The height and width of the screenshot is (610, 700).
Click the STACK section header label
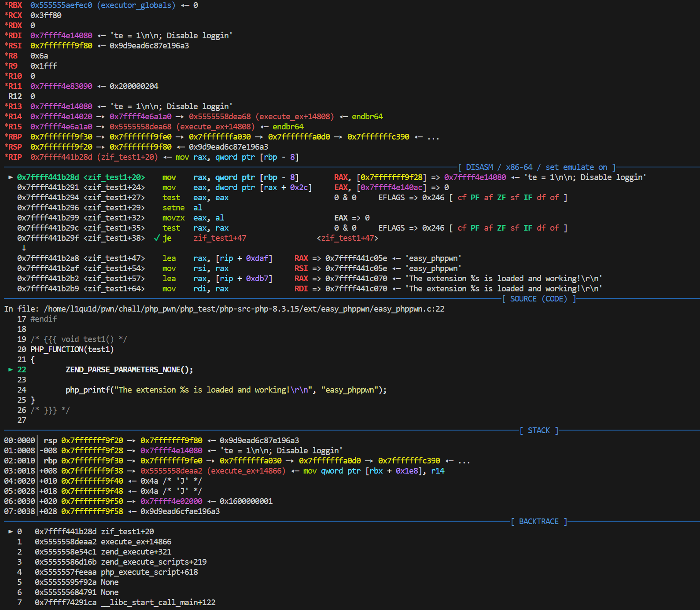coord(539,430)
